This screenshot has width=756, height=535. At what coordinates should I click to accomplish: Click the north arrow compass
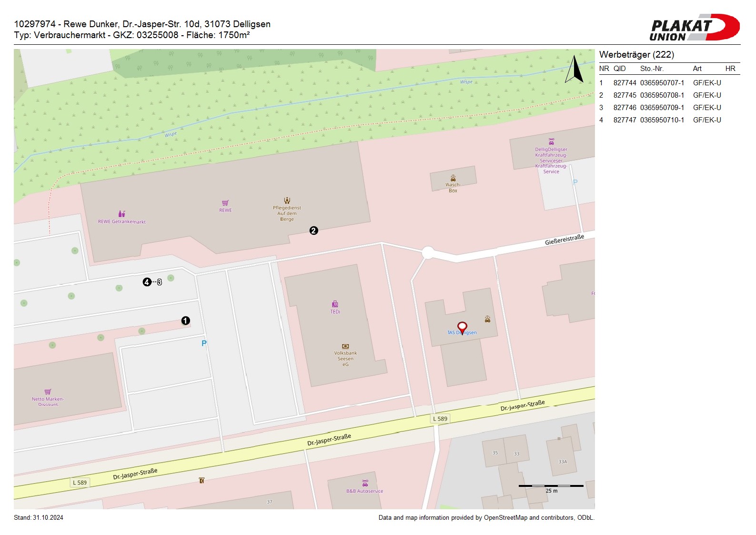(574, 70)
